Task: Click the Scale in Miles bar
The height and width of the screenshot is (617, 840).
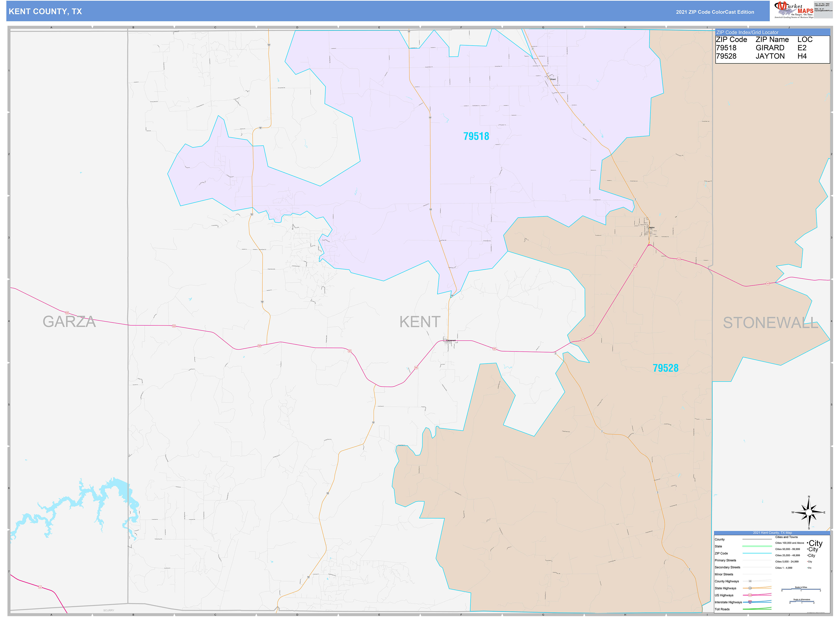Action: point(801,589)
